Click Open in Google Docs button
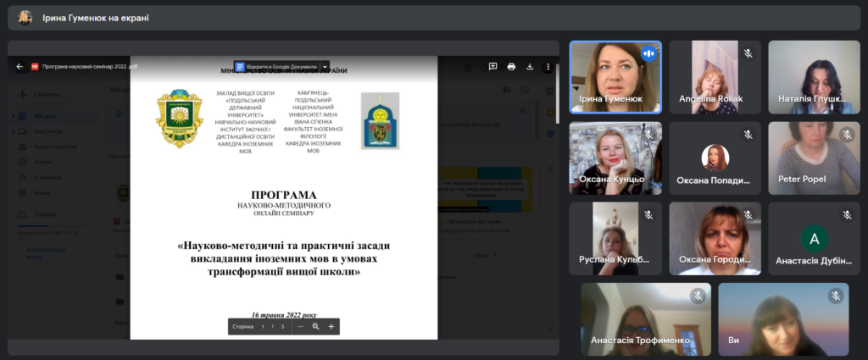The width and height of the screenshot is (868, 360). point(276,66)
